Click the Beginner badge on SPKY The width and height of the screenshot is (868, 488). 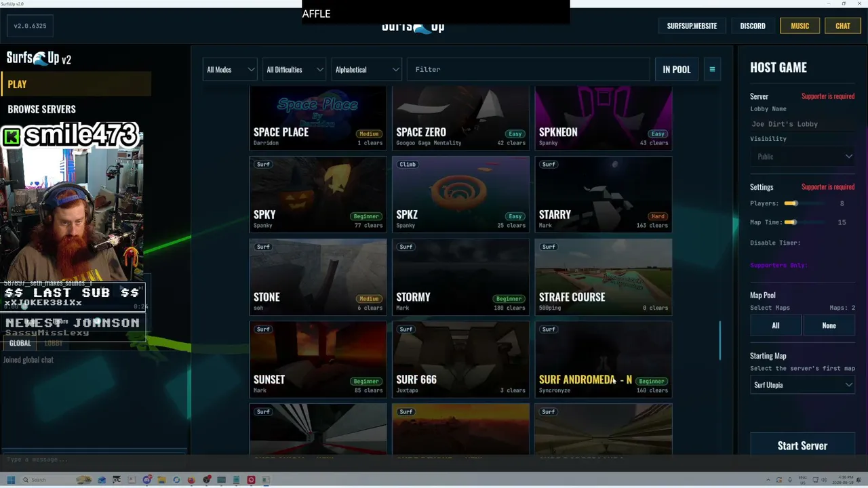click(366, 216)
